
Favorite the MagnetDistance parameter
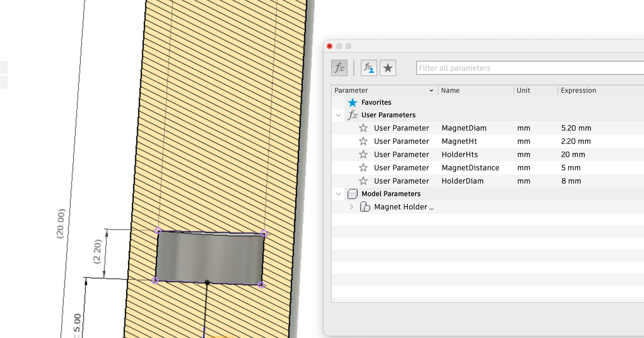pos(363,167)
